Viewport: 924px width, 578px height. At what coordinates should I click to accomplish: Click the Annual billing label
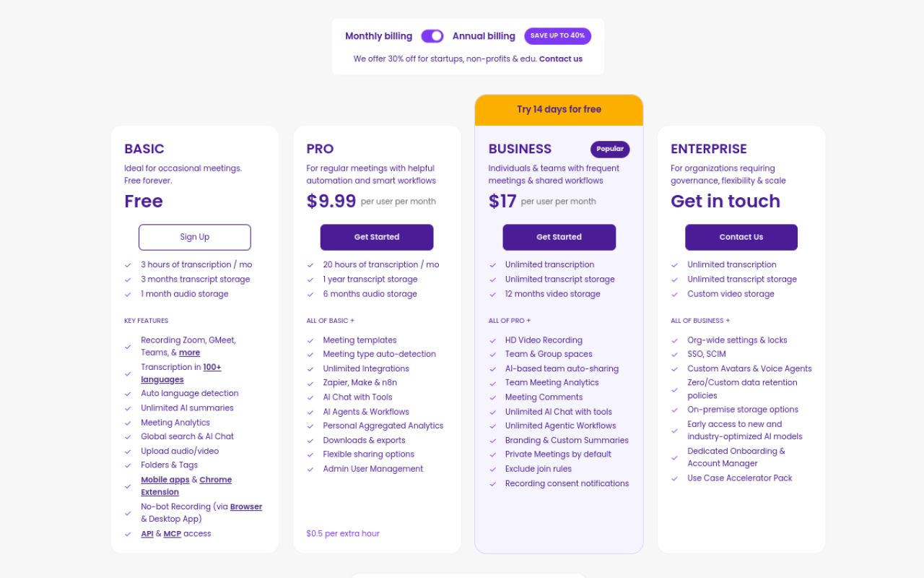484,35
